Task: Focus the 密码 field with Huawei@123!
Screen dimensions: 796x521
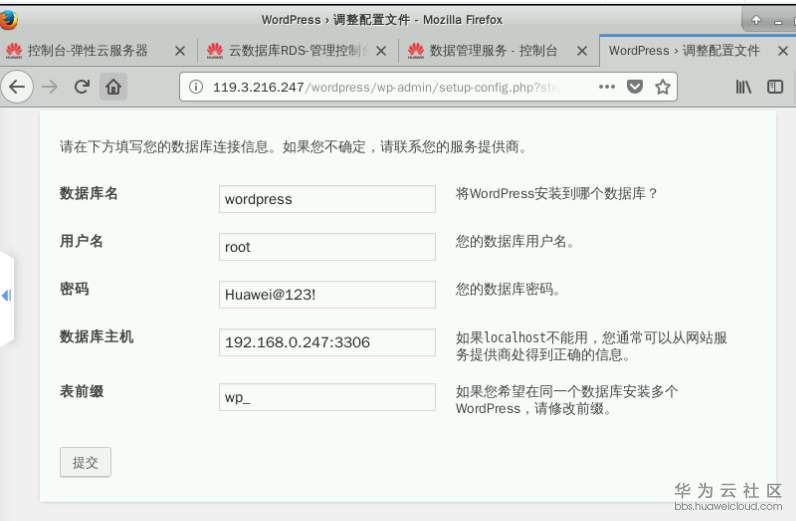Action: pos(327,295)
